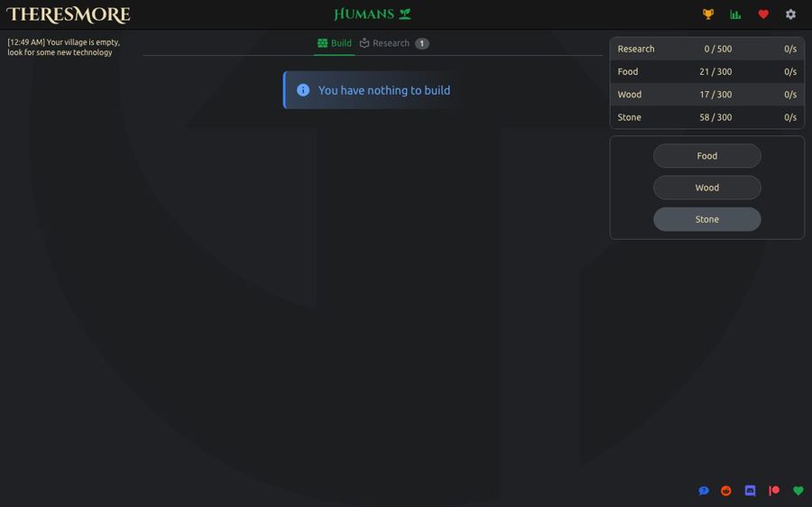
Task: Click the '21 / 300' food value
Action: pos(715,71)
